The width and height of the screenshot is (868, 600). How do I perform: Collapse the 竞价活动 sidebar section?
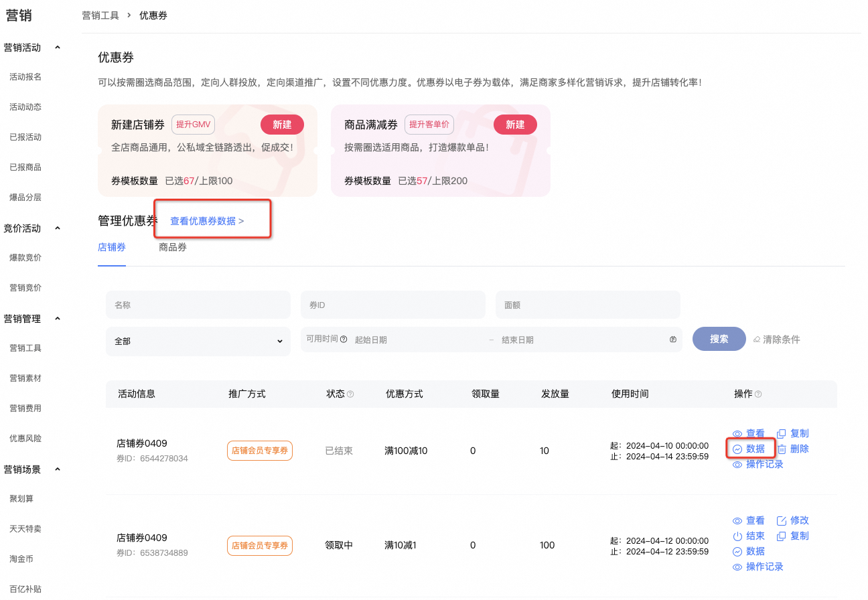(x=58, y=228)
